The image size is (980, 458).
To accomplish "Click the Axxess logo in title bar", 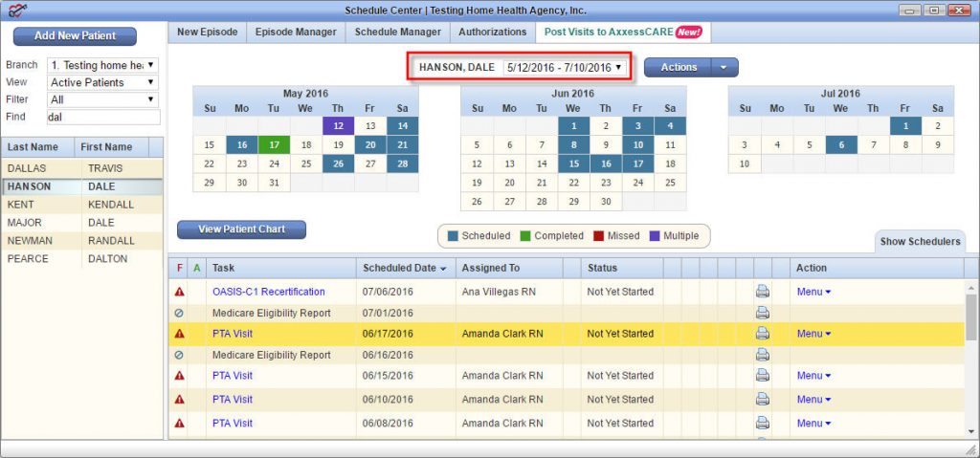I will tap(16, 10).
